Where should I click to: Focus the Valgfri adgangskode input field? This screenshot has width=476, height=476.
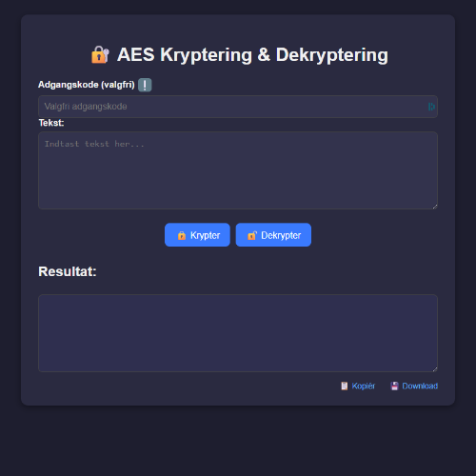pyautogui.click(x=238, y=107)
